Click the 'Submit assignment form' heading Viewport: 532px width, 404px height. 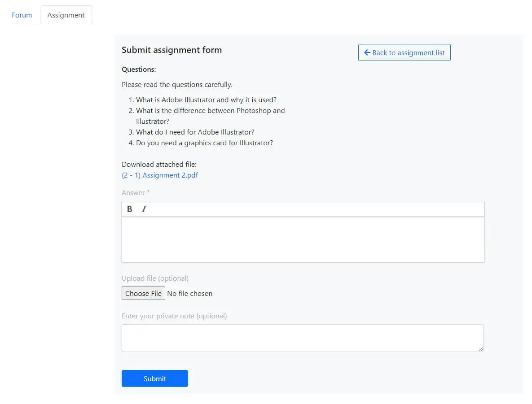pyautogui.click(x=171, y=50)
